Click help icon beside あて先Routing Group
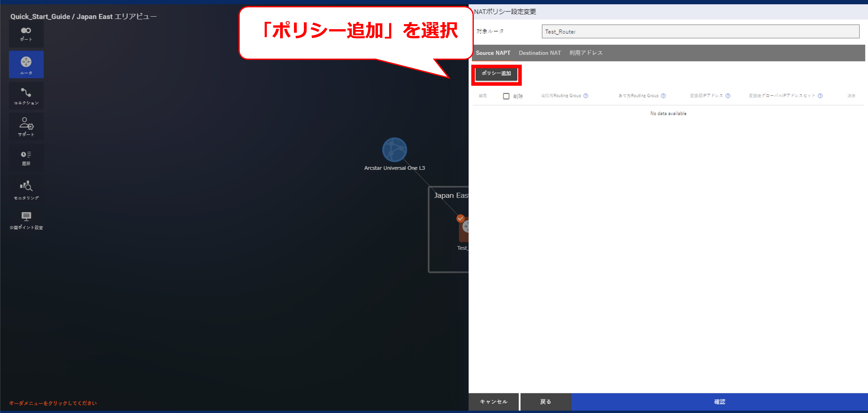 [663, 96]
